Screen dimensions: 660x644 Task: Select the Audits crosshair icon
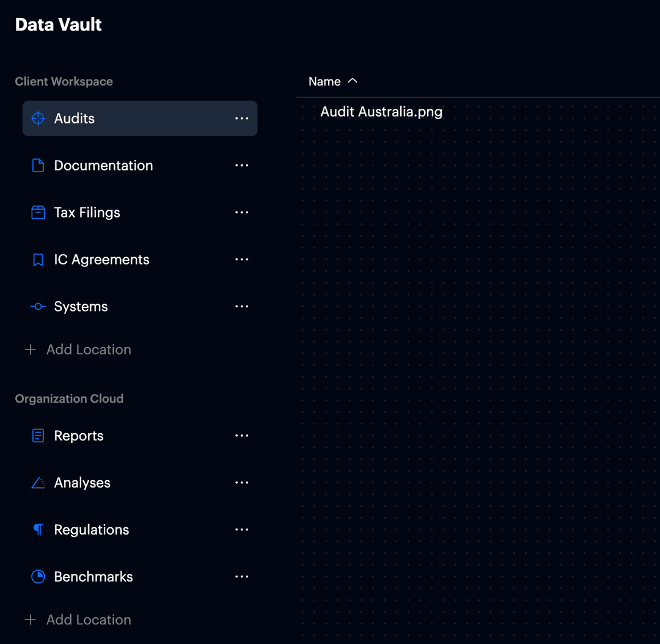click(38, 118)
